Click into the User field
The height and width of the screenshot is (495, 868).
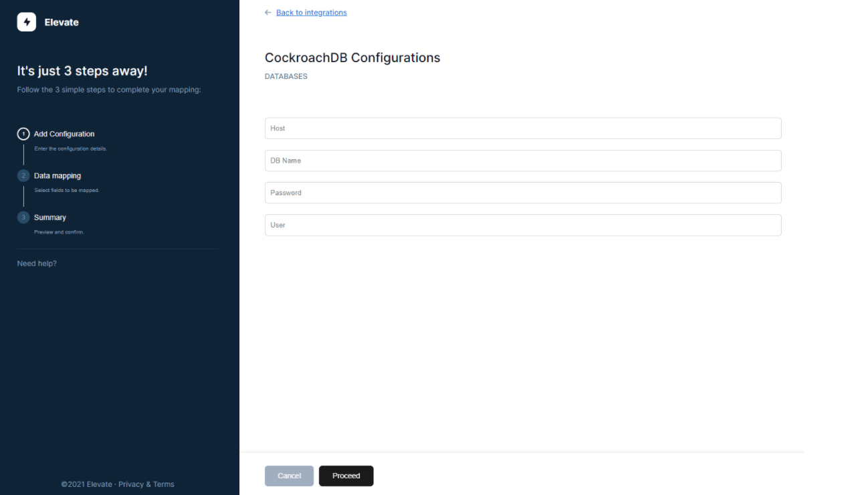coord(523,225)
